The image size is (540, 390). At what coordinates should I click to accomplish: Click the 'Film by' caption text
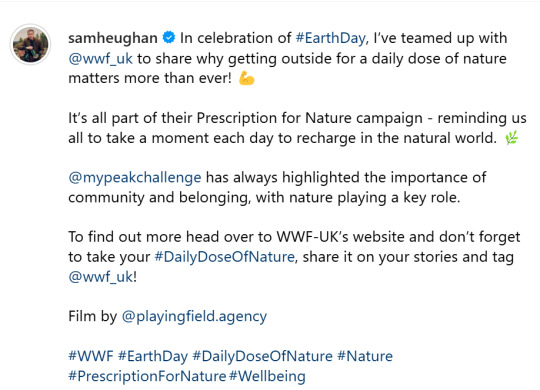[93, 316]
